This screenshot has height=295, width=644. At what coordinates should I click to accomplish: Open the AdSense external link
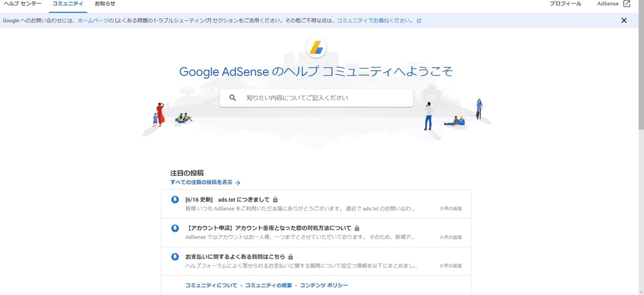[613, 4]
